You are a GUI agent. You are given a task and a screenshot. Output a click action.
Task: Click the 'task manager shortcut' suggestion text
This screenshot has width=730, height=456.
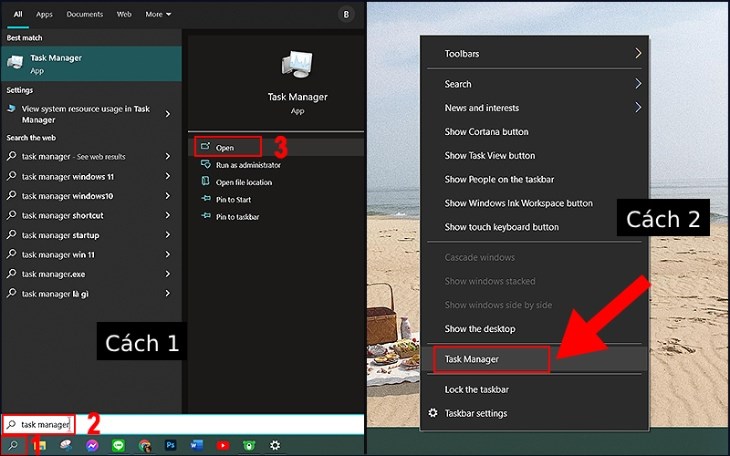point(62,215)
